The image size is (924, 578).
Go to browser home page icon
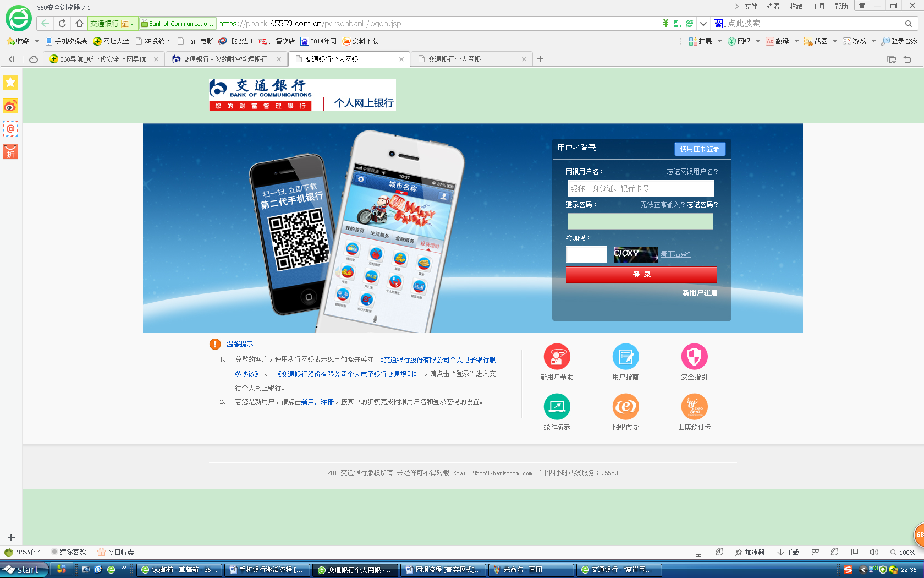(79, 24)
